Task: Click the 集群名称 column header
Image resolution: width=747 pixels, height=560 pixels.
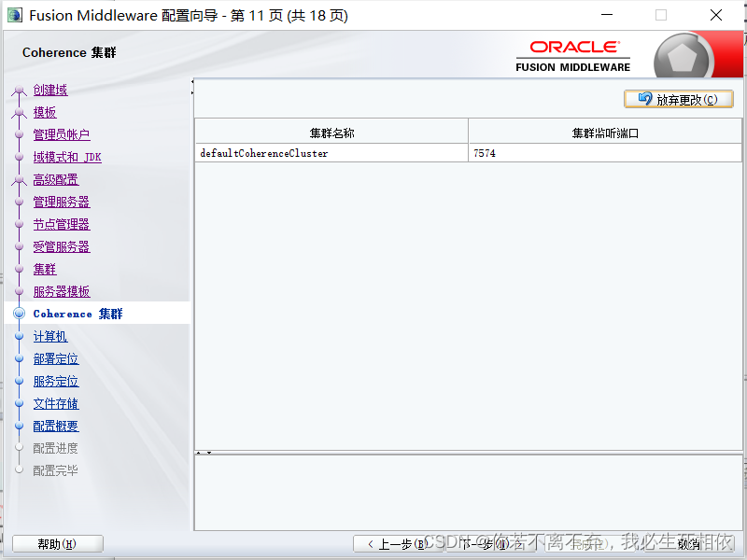Action: coord(331,133)
